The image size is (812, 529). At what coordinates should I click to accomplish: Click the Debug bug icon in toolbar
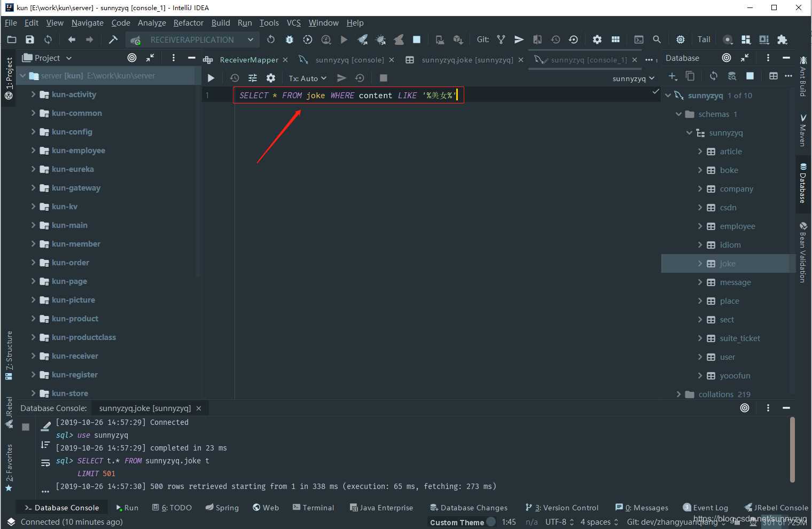point(290,40)
